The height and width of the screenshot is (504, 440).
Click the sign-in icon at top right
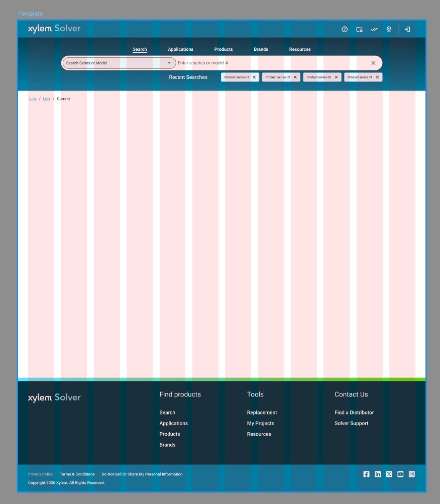coord(407,29)
